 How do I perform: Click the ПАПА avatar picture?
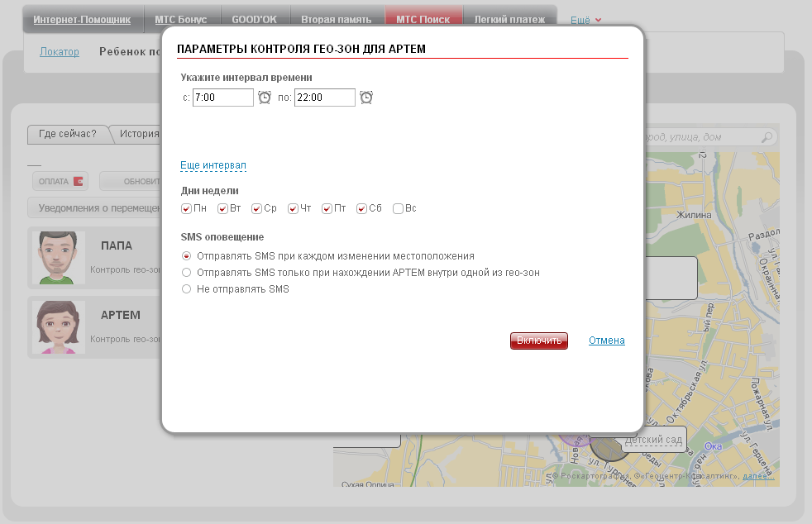(58, 257)
